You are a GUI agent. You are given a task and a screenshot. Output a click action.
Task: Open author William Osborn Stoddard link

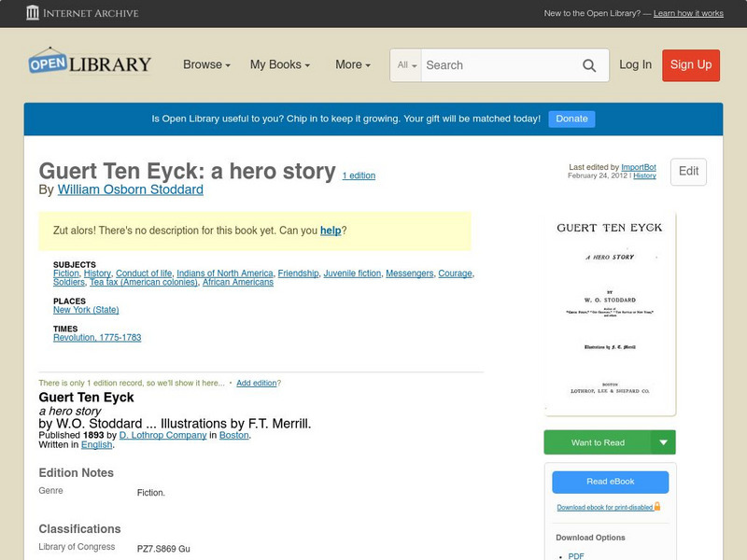click(x=130, y=189)
